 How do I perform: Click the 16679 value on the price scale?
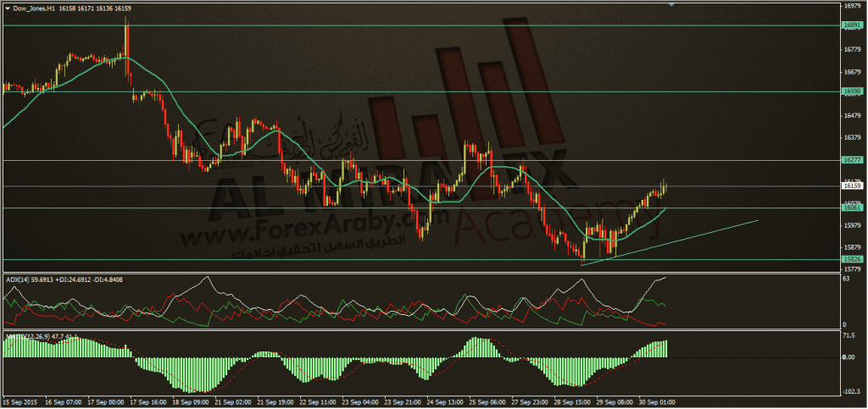[x=853, y=73]
